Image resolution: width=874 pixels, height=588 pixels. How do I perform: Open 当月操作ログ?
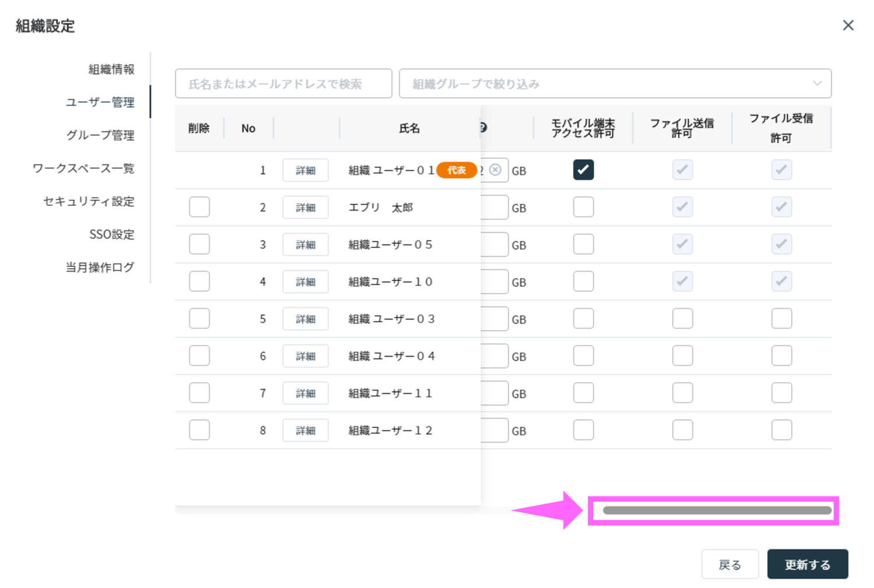100,267
